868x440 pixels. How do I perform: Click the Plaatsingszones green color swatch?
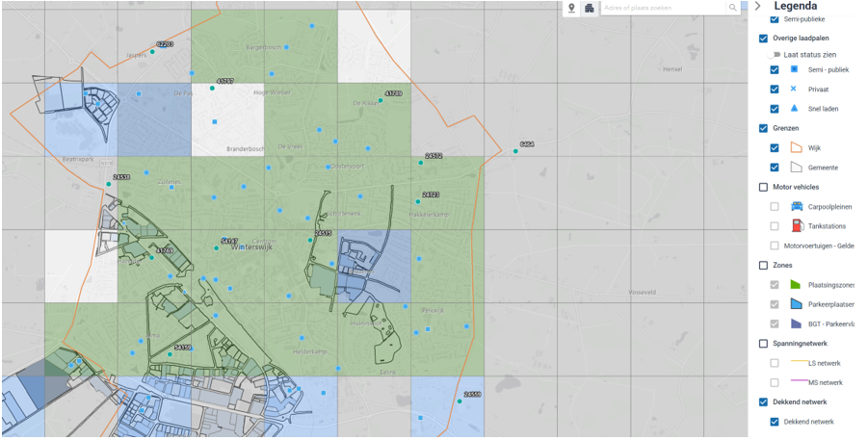796,285
